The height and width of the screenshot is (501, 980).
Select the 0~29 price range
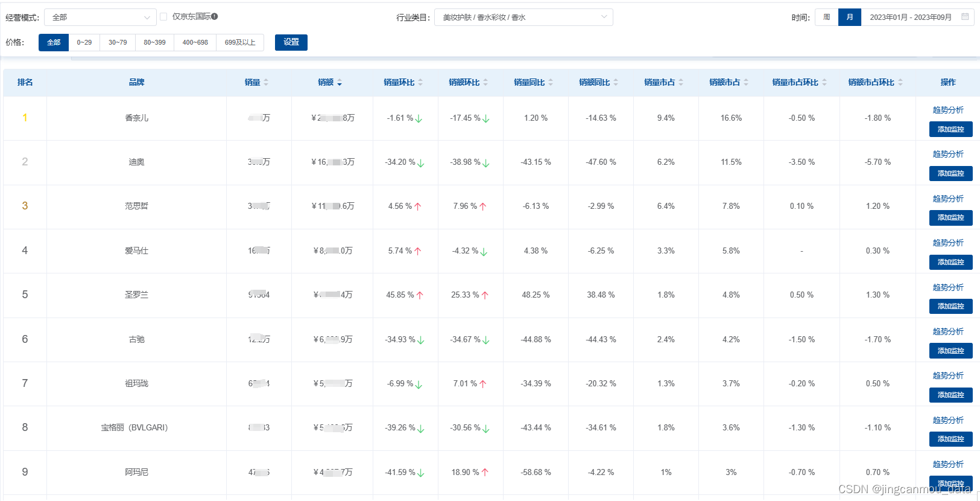(84, 42)
